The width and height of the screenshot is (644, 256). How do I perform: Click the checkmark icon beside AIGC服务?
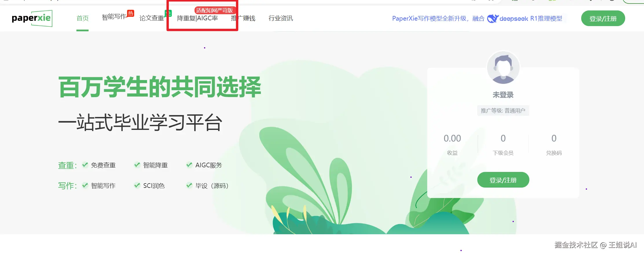pyautogui.click(x=189, y=165)
